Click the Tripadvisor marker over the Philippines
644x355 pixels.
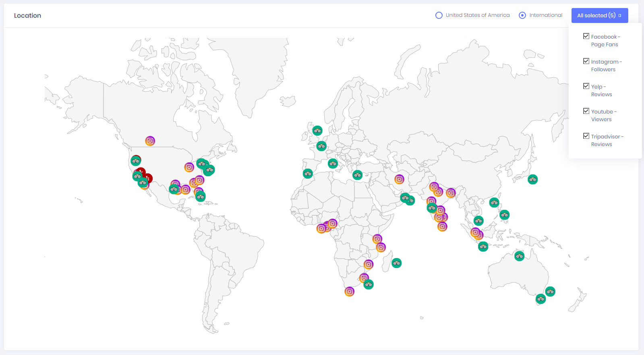[504, 215]
